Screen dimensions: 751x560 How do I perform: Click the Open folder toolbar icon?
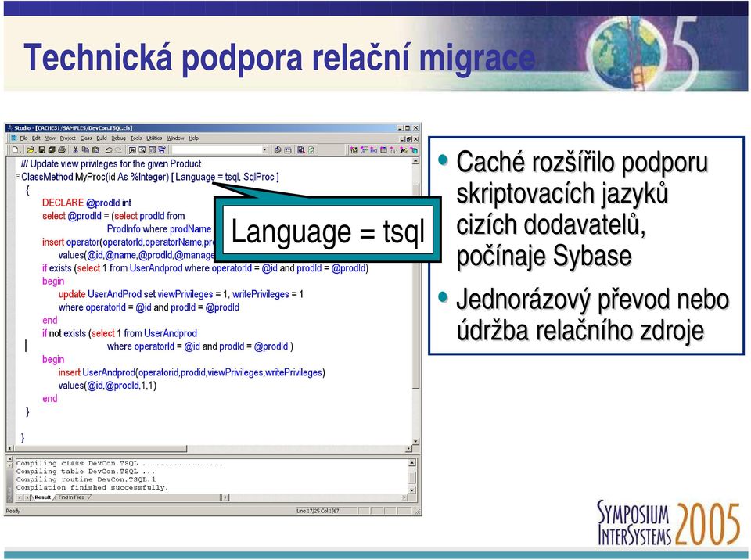(31, 150)
